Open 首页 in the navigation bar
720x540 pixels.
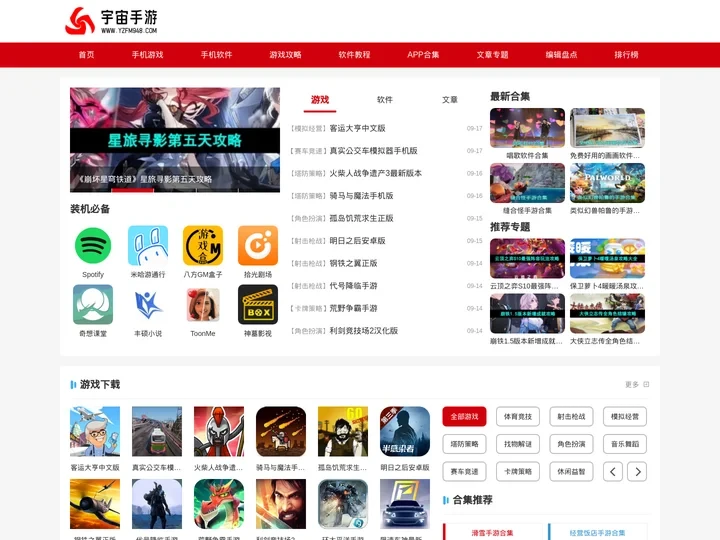pos(86,55)
